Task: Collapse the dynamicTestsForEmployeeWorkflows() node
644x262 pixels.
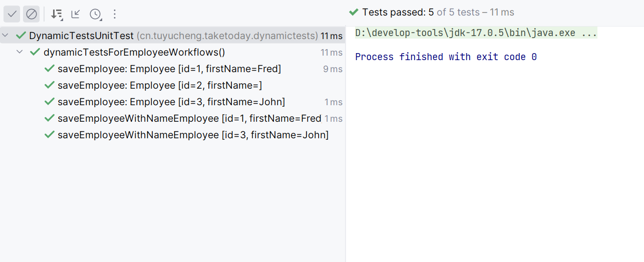Action: (x=20, y=52)
